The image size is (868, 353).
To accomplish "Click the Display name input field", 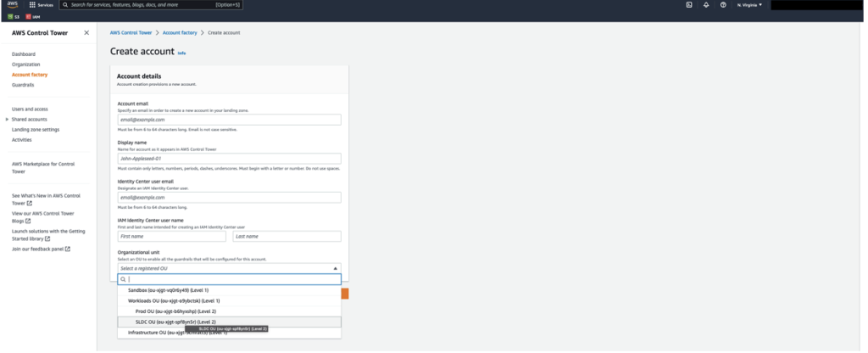I will point(229,159).
